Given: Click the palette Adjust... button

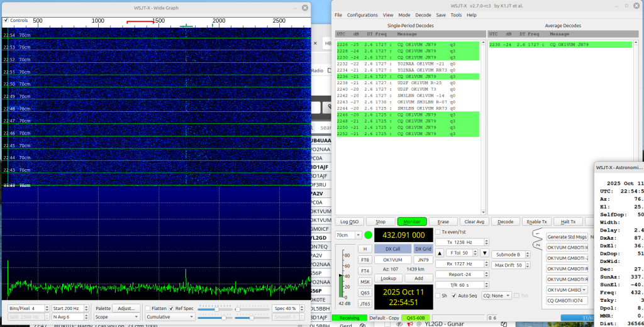Looking at the screenshot, I should coord(126,308).
